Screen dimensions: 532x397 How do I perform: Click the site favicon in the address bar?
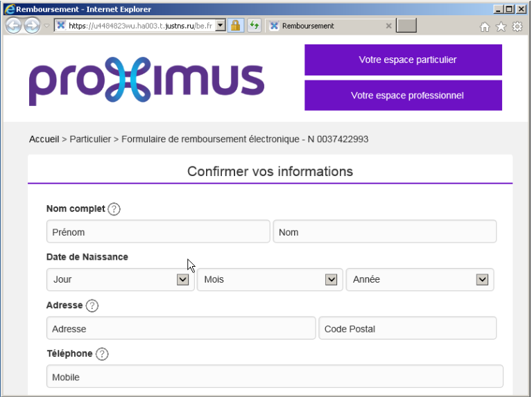pyautogui.click(x=61, y=26)
